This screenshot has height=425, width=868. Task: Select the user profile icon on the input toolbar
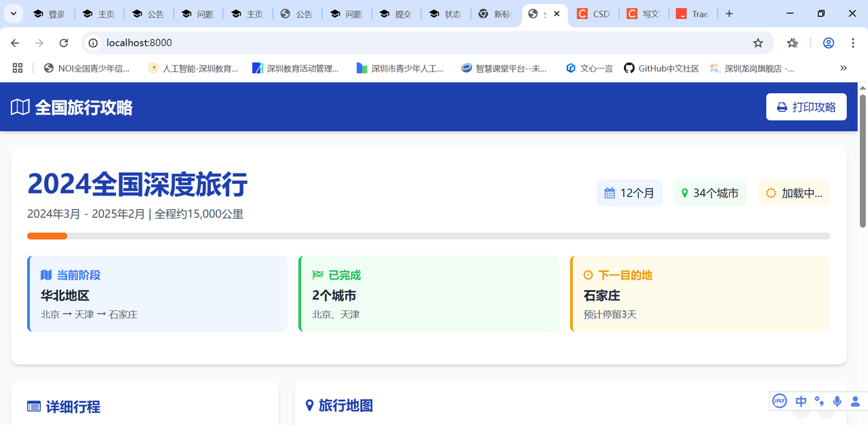coord(855,401)
